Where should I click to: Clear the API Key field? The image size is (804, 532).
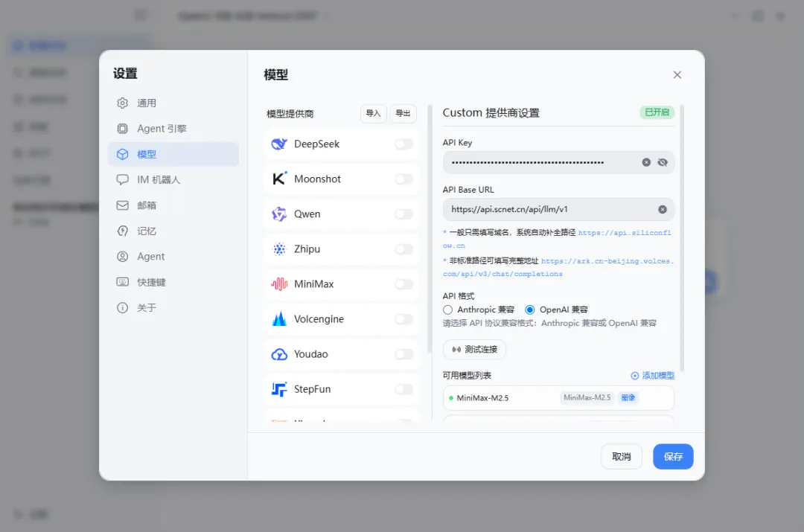coord(647,162)
